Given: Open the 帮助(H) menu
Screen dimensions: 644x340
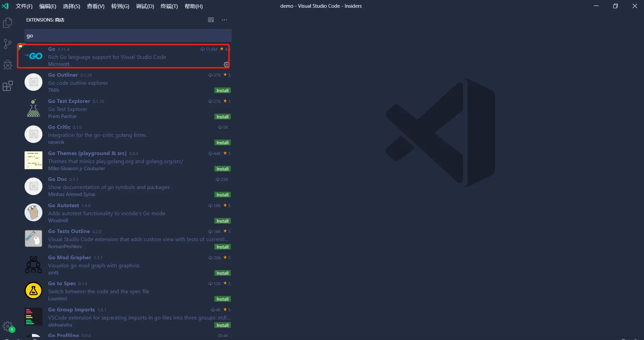Looking at the screenshot, I should click(x=194, y=6).
